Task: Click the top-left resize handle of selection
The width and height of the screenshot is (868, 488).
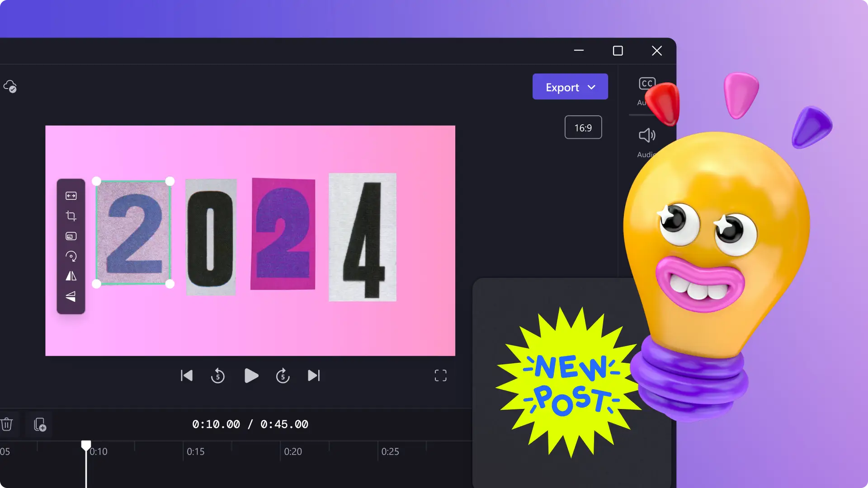Action: click(x=96, y=181)
